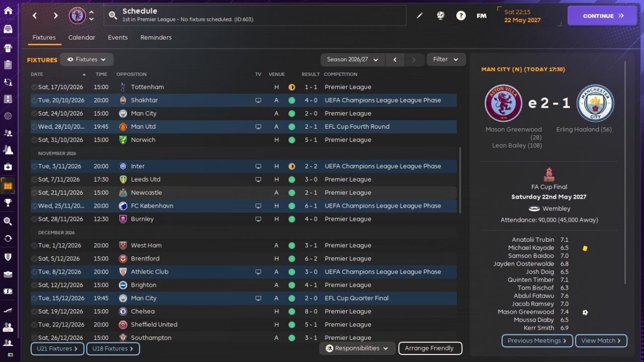The height and width of the screenshot is (362, 644).
Task: Open the FM menu icon
Action: pos(481,16)
